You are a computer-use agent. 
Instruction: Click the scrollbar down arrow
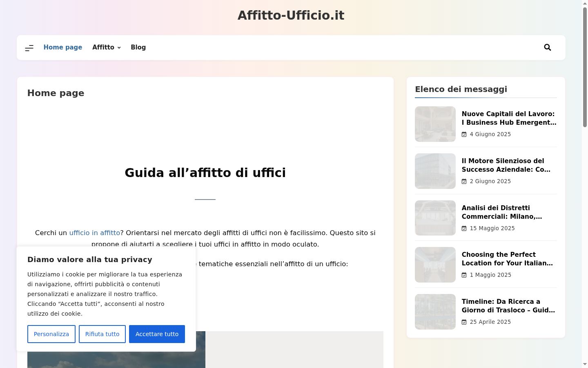tap(585, 364)
